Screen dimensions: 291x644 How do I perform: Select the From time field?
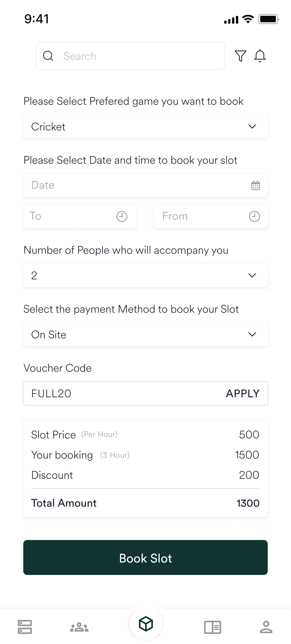[211, 216]
